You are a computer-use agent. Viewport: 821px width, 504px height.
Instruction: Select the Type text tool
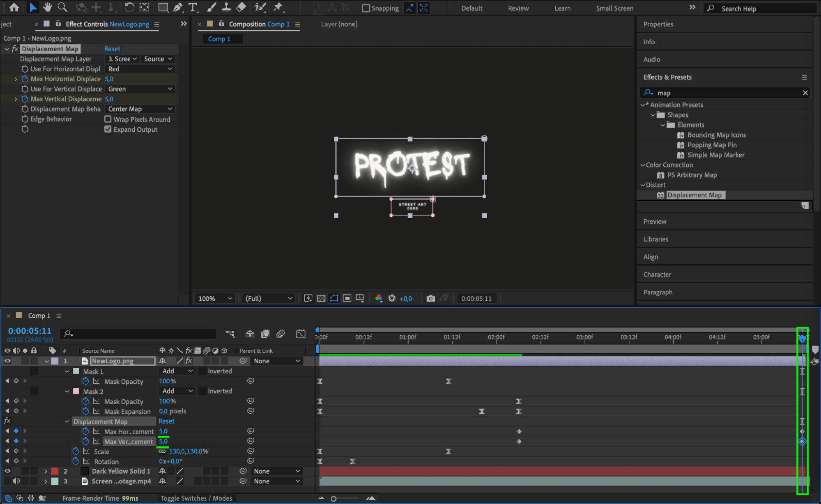pyautogui.click(x=192, y=7)
